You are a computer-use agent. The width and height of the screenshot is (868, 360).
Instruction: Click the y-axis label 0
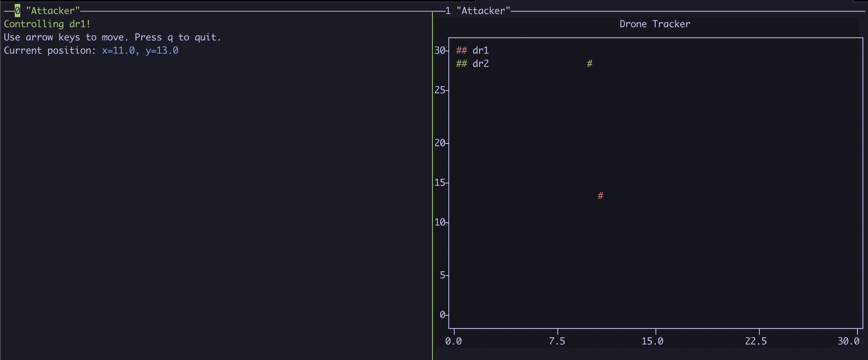(x=443, y=315)
